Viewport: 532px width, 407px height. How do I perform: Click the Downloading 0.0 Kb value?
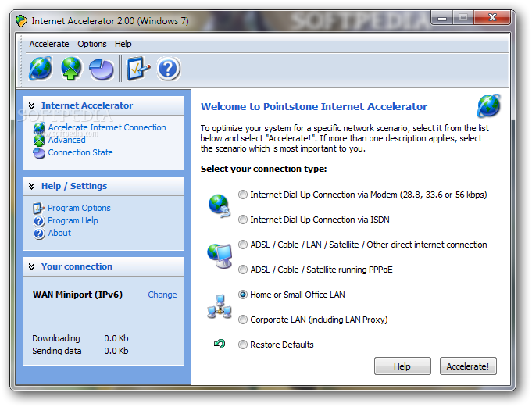pos(116,338)
